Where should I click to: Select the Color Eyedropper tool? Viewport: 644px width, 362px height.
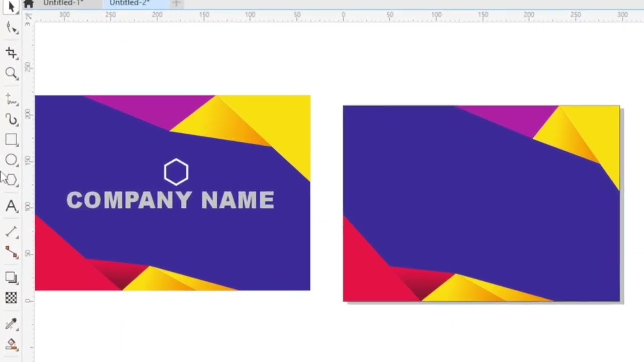point(11,324)
